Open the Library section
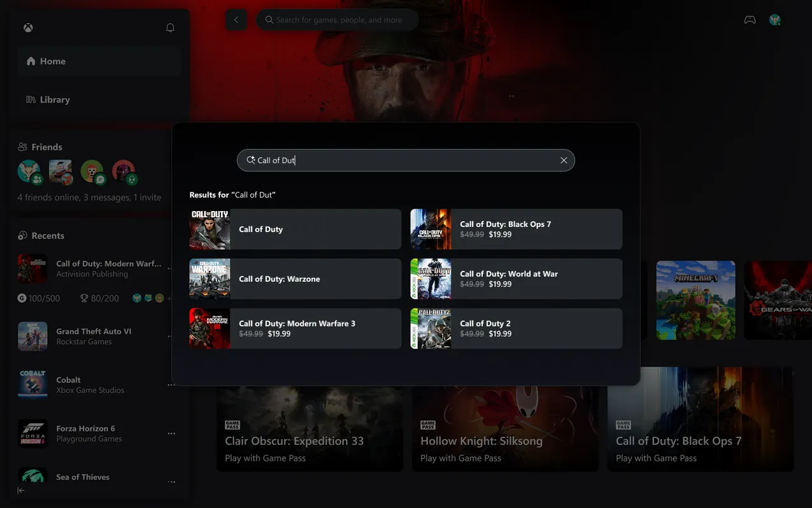Viewport: 812px width, 508px height. click(x=99, y=99)
